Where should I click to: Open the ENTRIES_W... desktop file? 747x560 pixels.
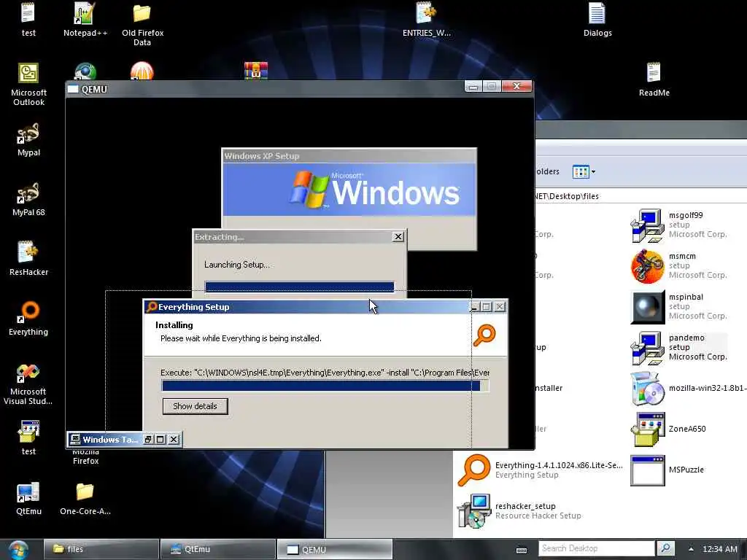pyautogui.click(x=426, y=19)
